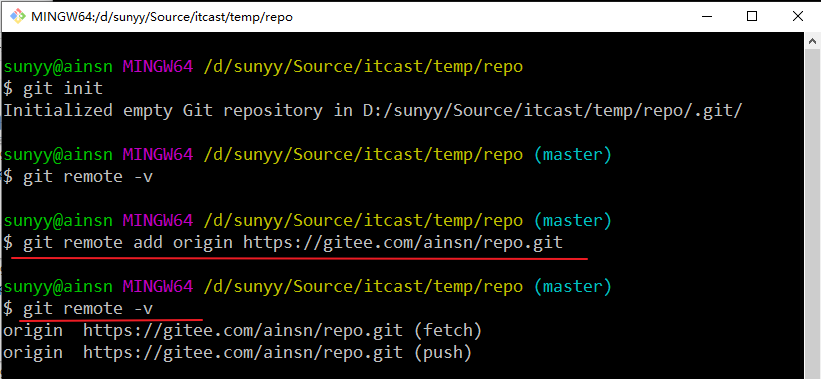This screenshot has height=379, width=821.
Task: Click the scrollbar up arrow
Action: [812, 41]
